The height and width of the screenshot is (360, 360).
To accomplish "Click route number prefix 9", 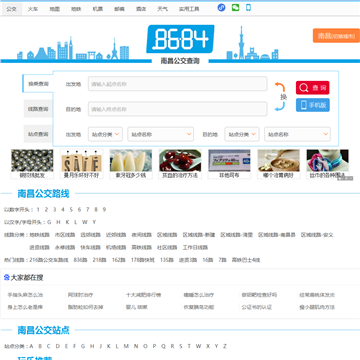I will pos(104,210).
